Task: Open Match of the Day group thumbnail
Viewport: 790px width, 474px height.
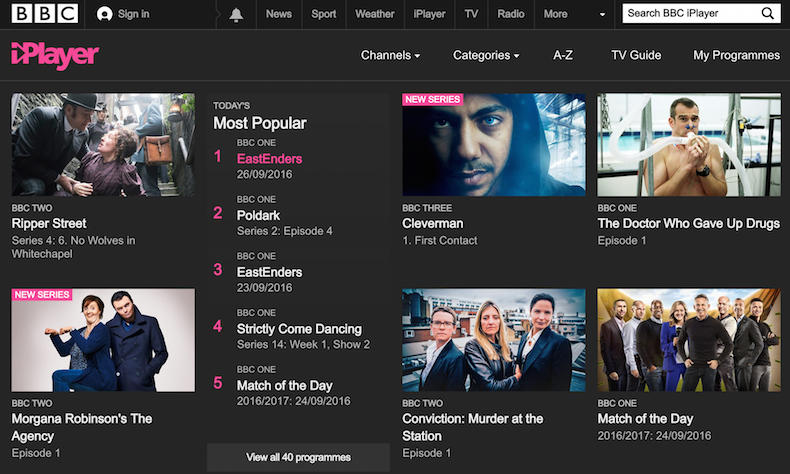Action: coord(689,340)
